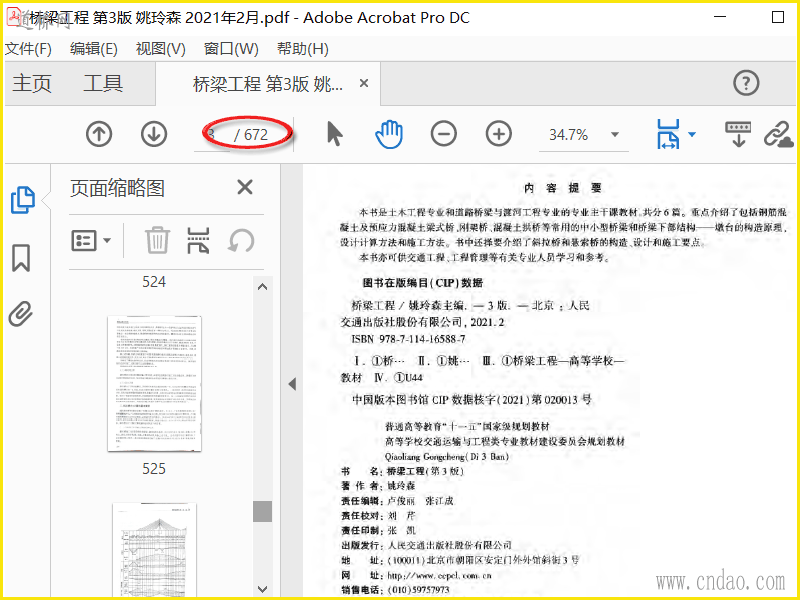The height and width of the screenshot is (600, 800).
Task: Go to next page with down arrow
Action: click(x=154, y=134)
